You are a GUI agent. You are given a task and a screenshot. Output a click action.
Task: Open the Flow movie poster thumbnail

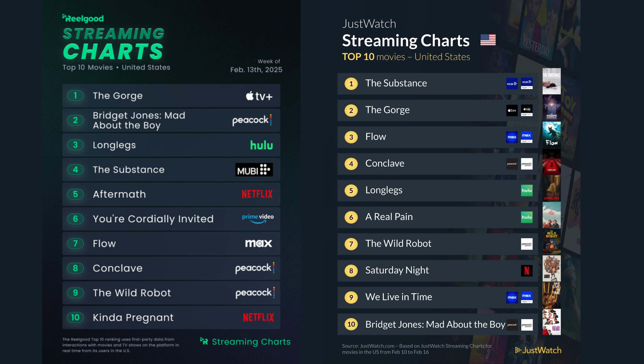tap(551, 134)
